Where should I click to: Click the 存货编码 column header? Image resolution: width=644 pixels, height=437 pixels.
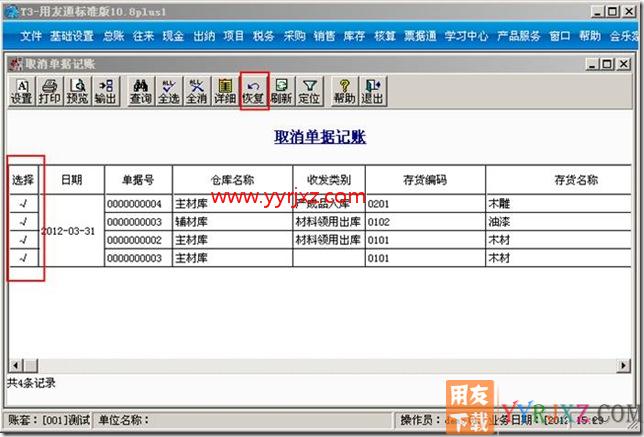(x=425, y=179)
